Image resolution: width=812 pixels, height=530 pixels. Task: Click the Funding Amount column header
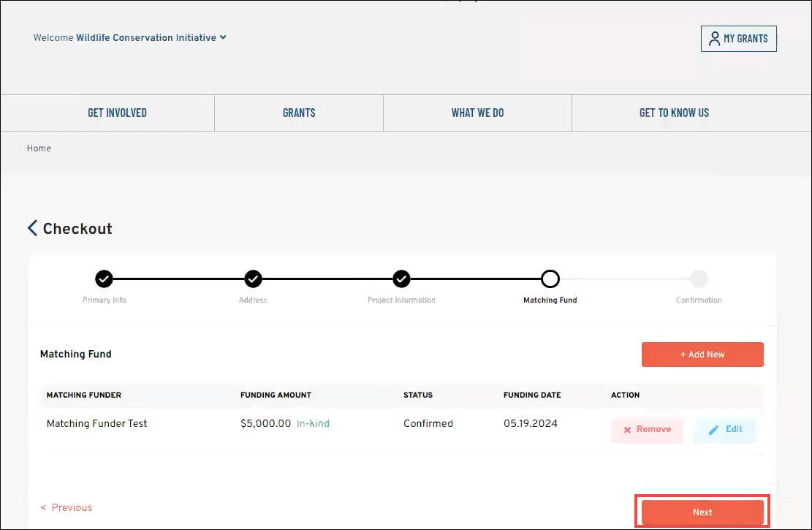click(276, 395)
